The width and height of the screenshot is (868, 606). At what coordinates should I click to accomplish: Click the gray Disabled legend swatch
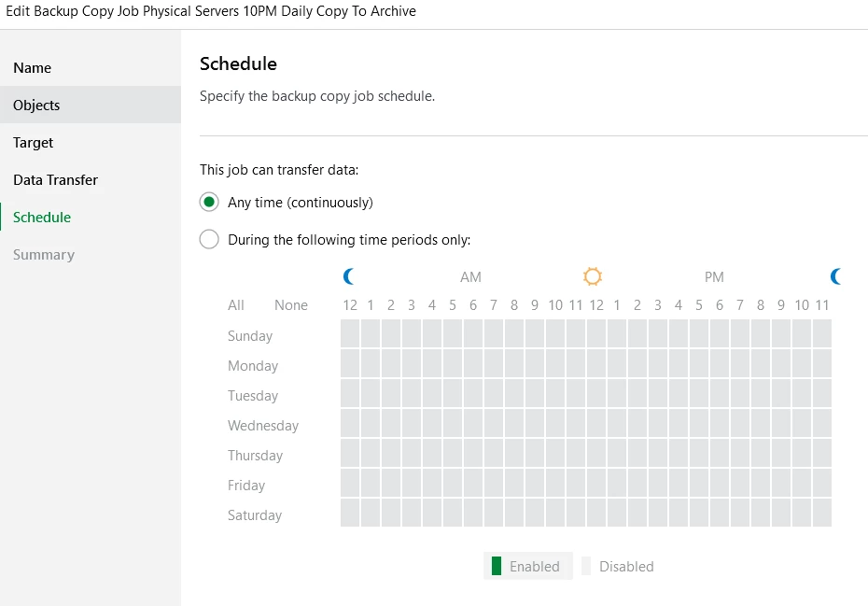pyautogui.click(x=587, y=566)
